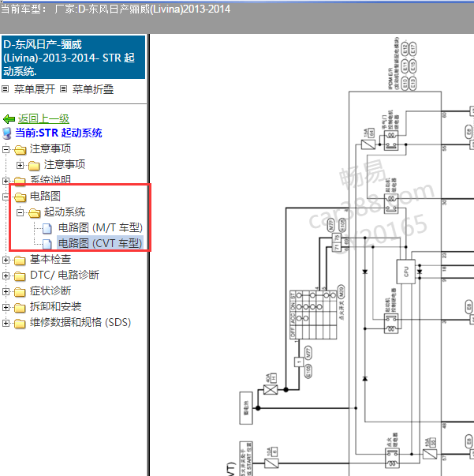Select the 电路图 (CVT 车型) entry
Viewport: 474px width, 476px height.
point(100,244)
